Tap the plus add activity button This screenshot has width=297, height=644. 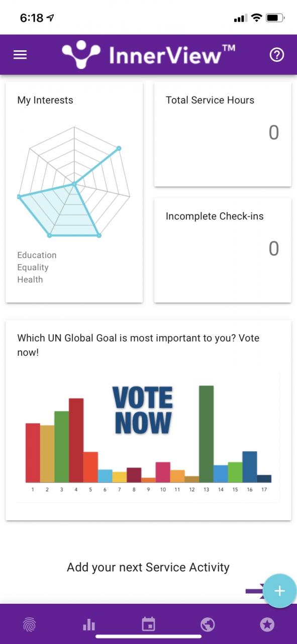click(x=280, y=591)
